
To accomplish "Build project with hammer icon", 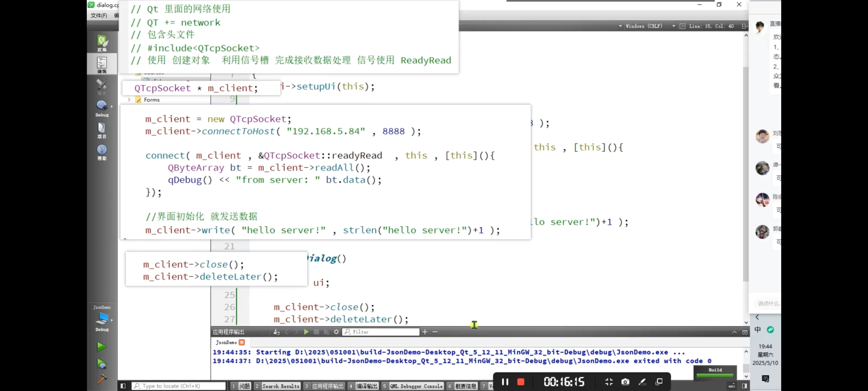I will pyautogui.click(x=102, y=379).
